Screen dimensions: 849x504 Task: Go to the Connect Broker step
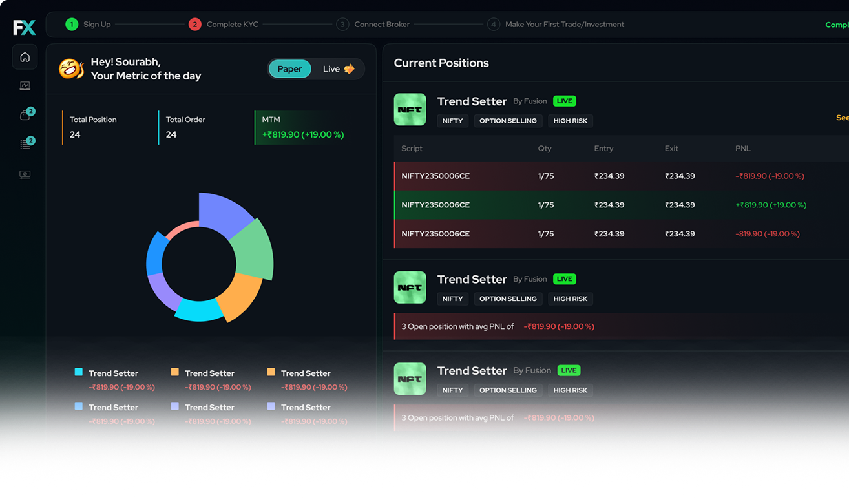pyautogui.click(x=373, y=25)
